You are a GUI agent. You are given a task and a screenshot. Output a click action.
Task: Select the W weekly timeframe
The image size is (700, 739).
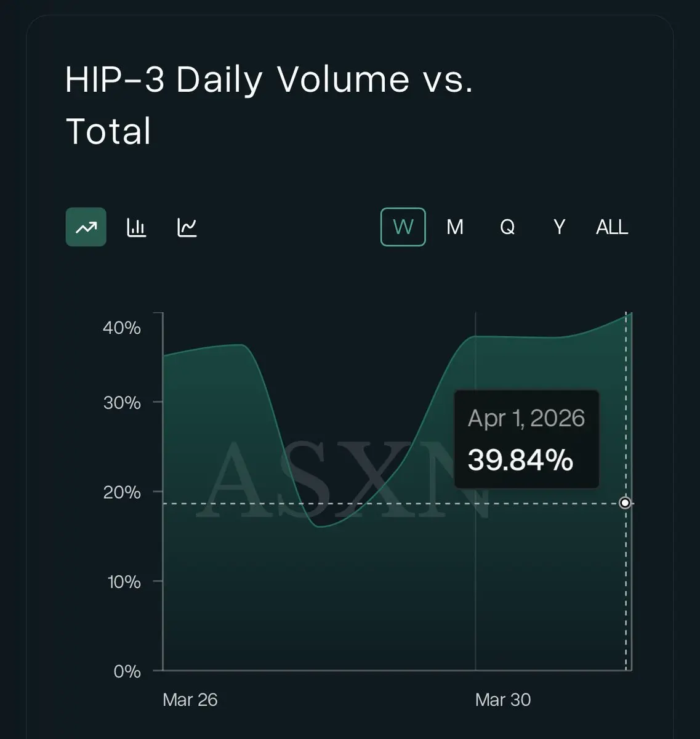coord(403,227)
